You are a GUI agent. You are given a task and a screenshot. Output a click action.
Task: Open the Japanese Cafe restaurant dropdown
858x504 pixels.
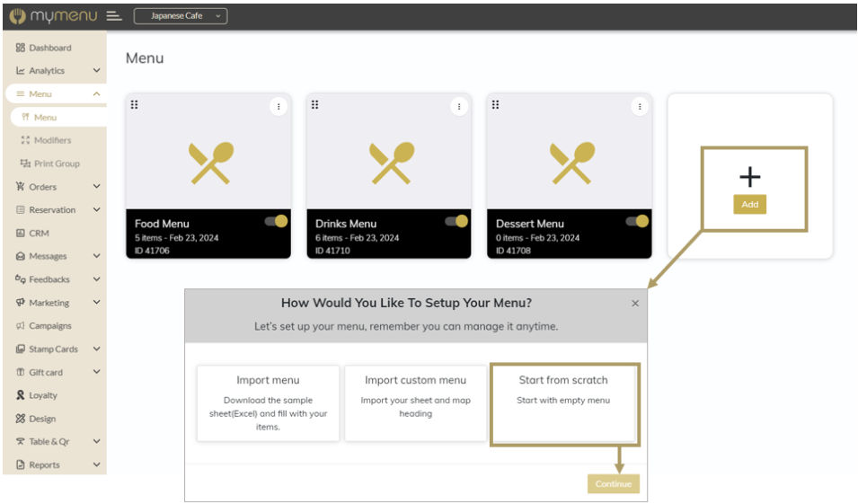[181, 16]
